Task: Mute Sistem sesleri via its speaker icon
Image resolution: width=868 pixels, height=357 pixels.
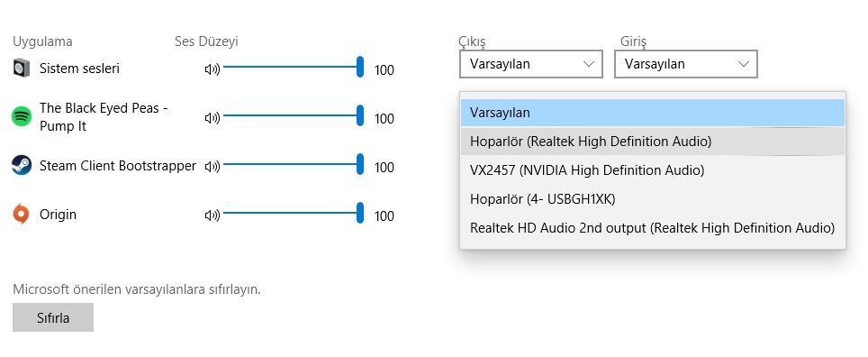Action: click(212, 69)
